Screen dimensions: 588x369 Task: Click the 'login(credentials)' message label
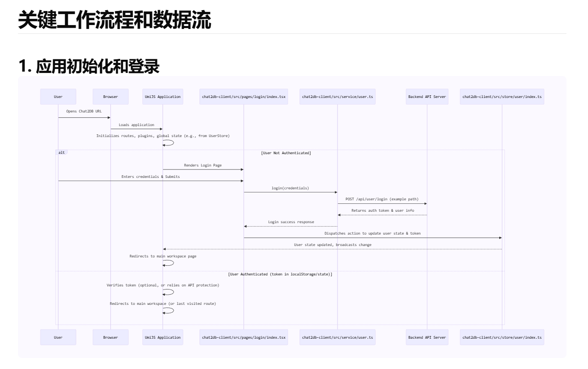(x=290, y=188)
